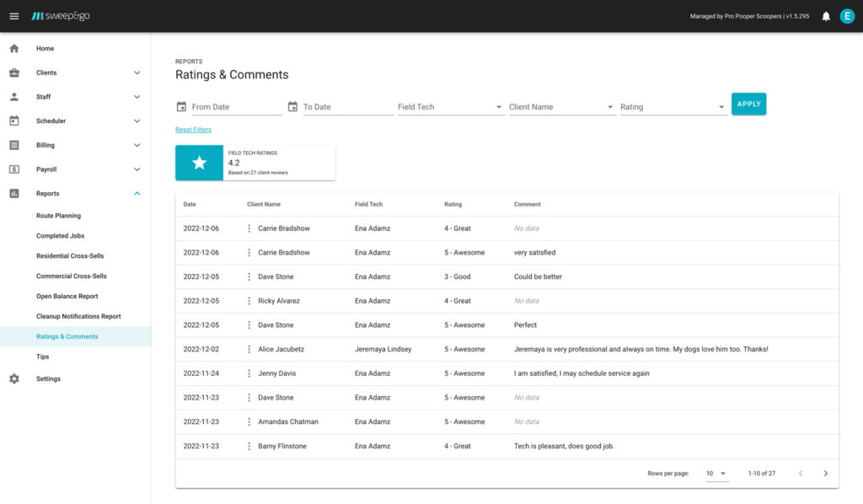The image size is (863, 504).
Task: Click the notifications bell icon
Action: point(826,16)
